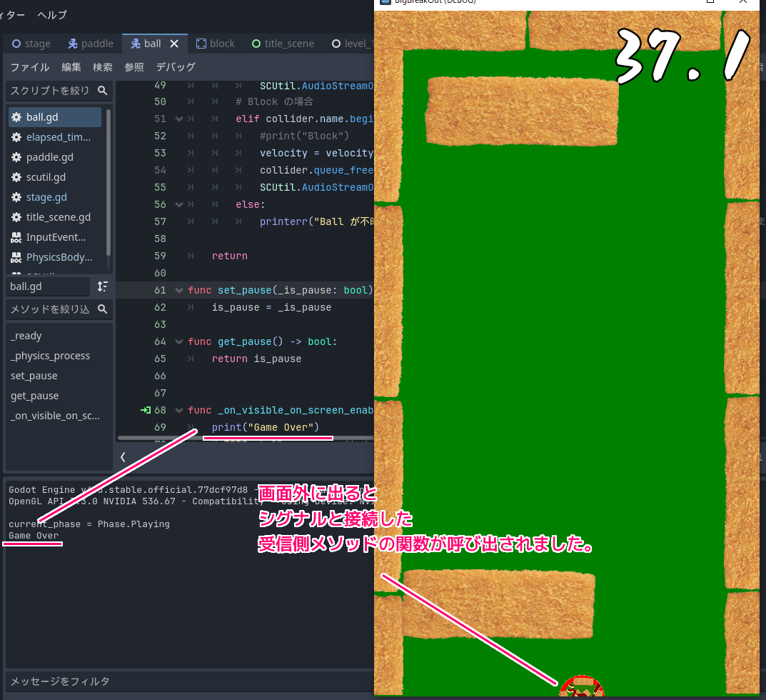Viewport: 766px width, 700px height.
Task: Select paddle.gd in script list
Action: (55, 157)
